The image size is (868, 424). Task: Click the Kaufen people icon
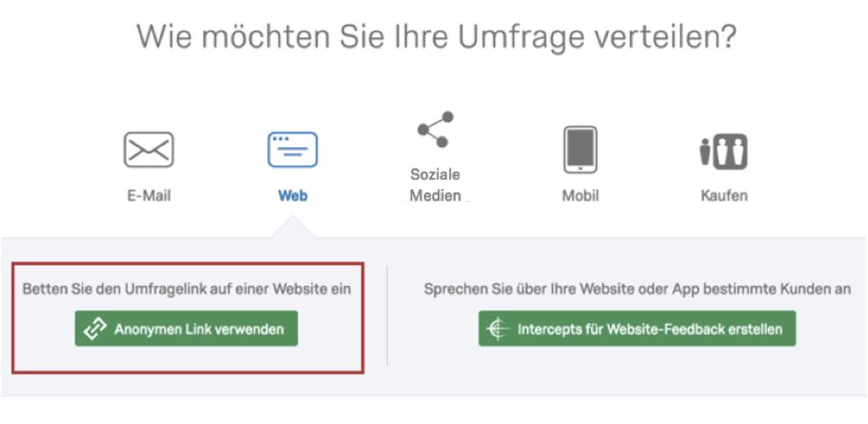click(x=724, y=151)
